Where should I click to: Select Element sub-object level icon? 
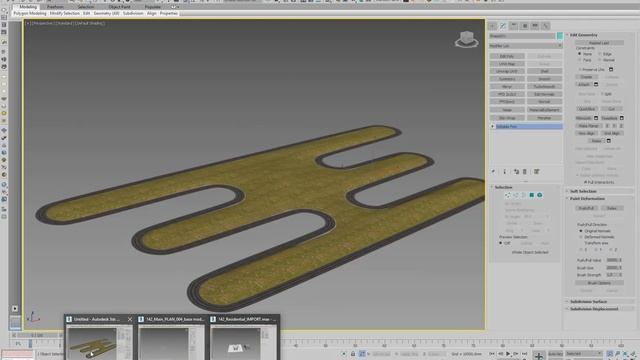tap(540, 196)
